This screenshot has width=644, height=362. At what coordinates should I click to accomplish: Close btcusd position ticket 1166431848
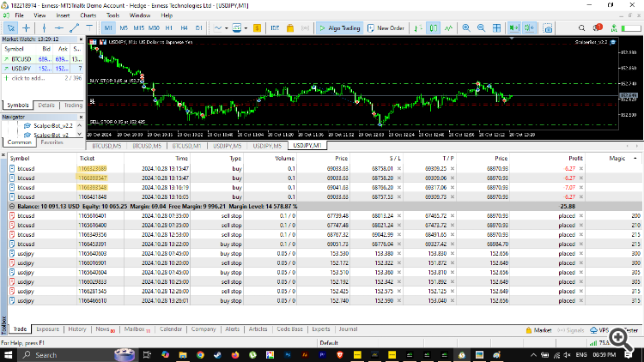581,197
